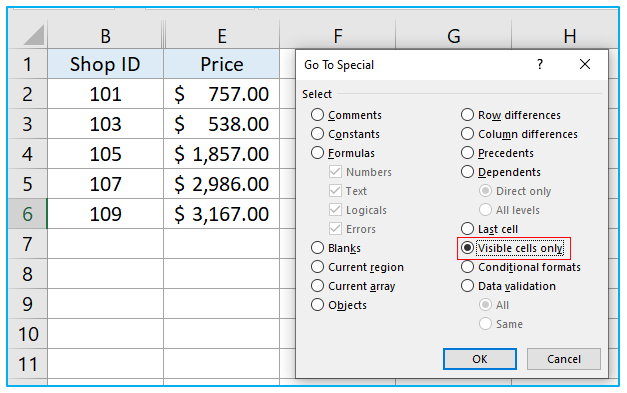627x393 pixels.
Task: Select Current region radio button
Action: point(317,267)
